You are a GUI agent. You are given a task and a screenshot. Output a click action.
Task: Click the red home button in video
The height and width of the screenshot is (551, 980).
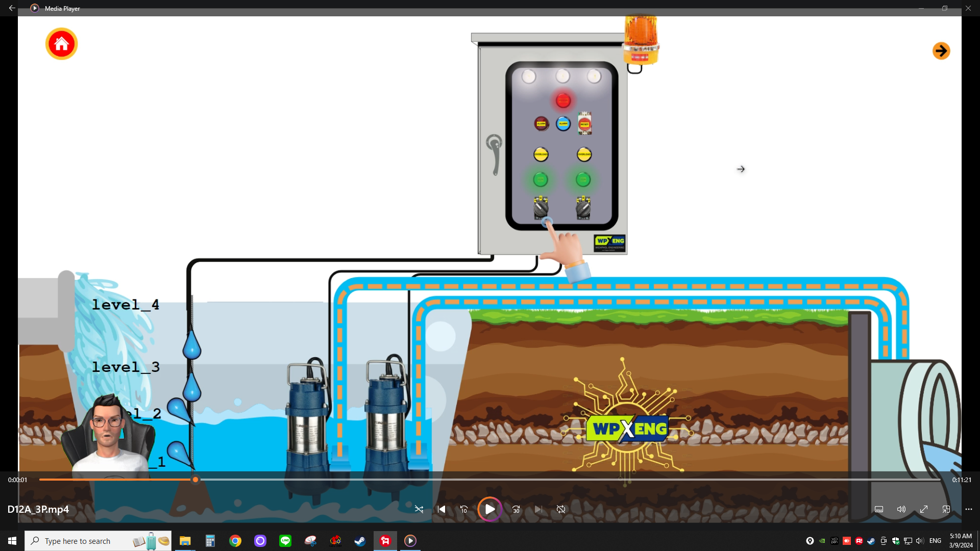point(61,44)
